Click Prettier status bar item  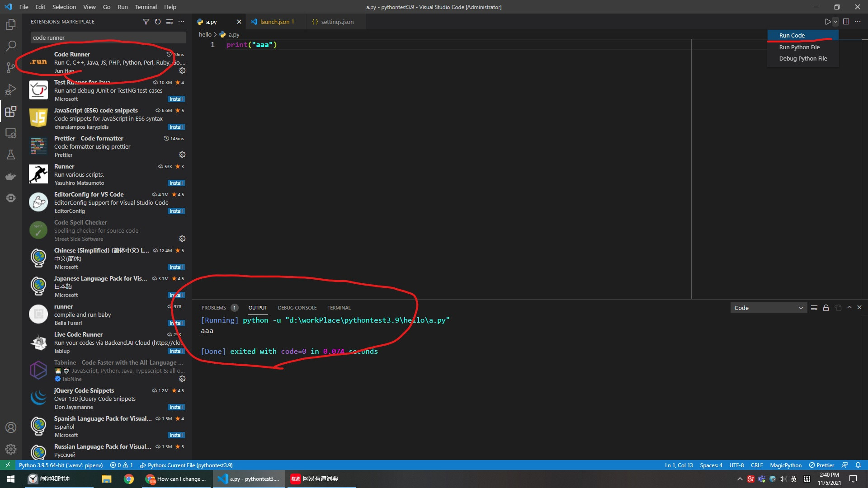[x=821, y=465]
